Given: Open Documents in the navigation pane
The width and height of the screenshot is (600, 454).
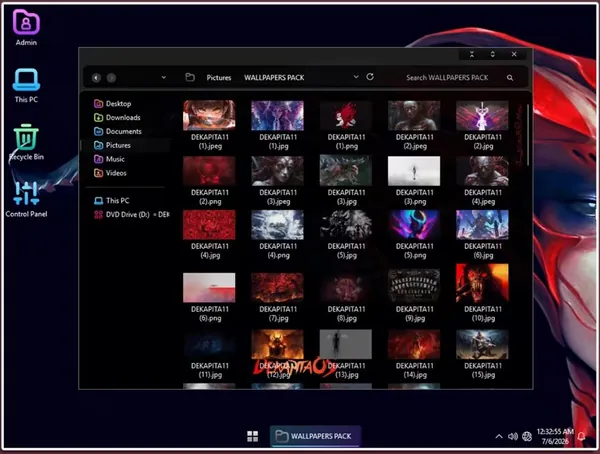Looking at the screenshot, I should [118, 131].
